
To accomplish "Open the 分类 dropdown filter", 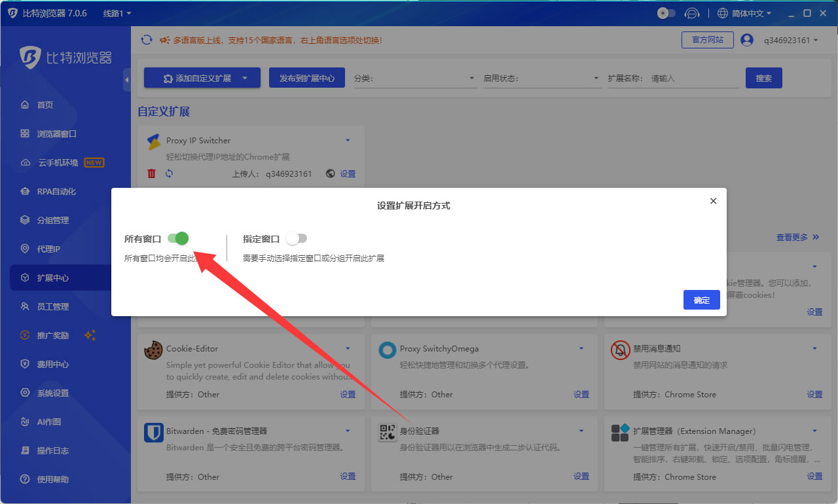I will pyautogui.click(x=415, y=79).
